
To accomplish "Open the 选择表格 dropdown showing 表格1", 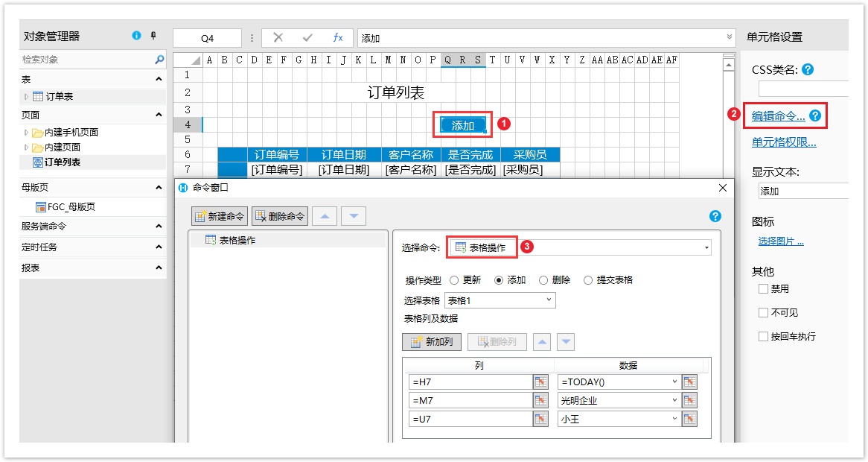I will click(x=500, y=300).
